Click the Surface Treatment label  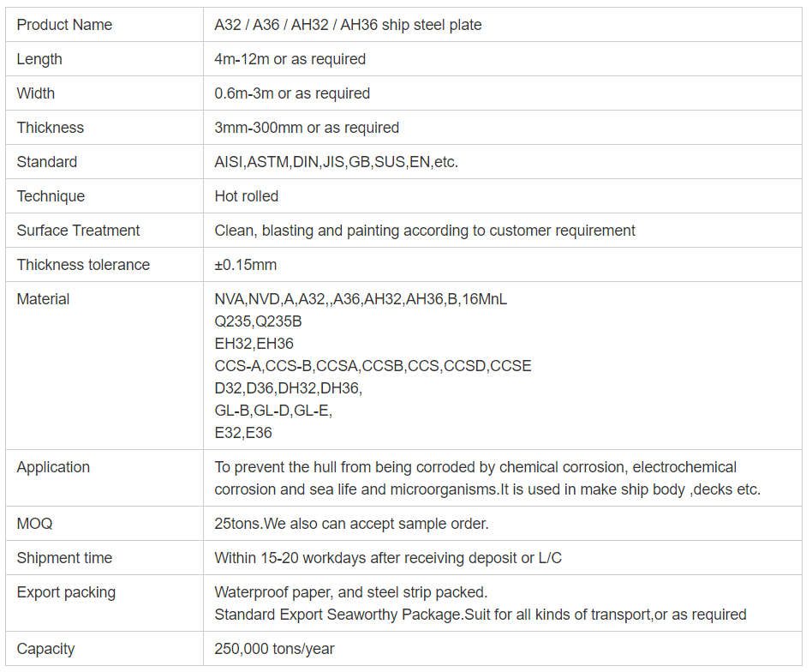78,231
